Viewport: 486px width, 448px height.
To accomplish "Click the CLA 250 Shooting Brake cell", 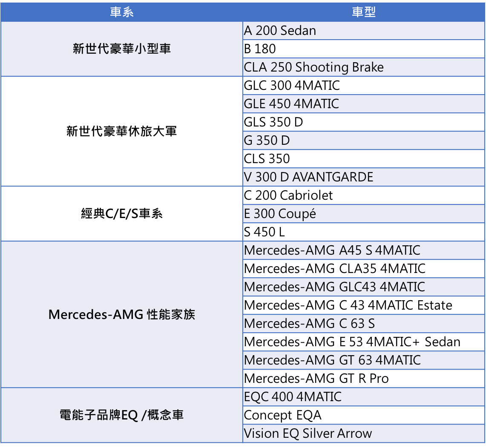I will pyautogui.click(x=364, y=67).
